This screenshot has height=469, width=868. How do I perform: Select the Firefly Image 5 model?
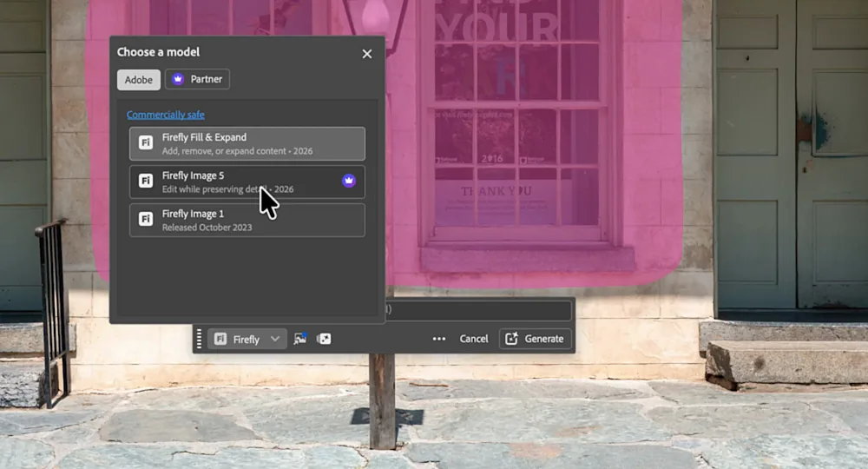point(247,182)
